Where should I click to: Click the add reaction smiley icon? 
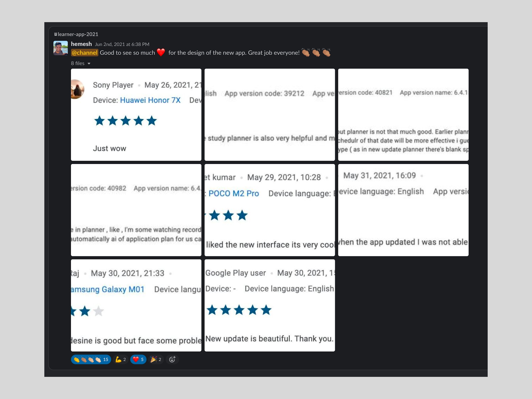pyautogui.click(x=172, y=359)
